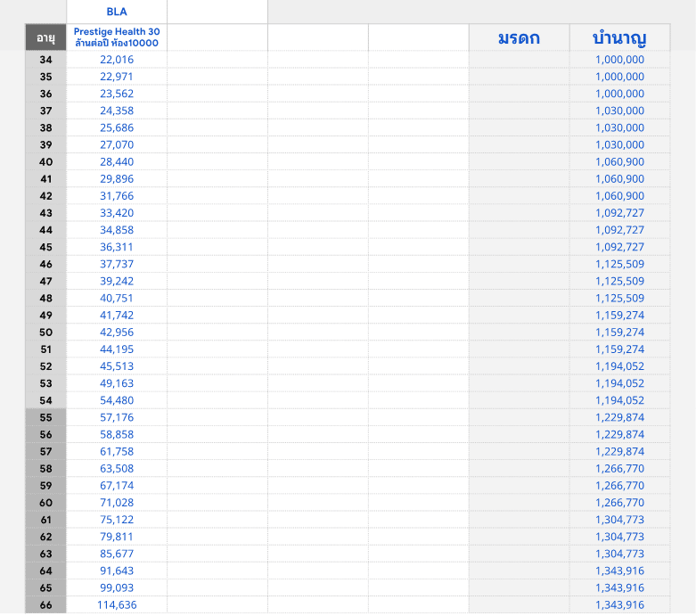The image size is (696, 616).
Task: Select premium value 22,971
Action: [117, 77]
